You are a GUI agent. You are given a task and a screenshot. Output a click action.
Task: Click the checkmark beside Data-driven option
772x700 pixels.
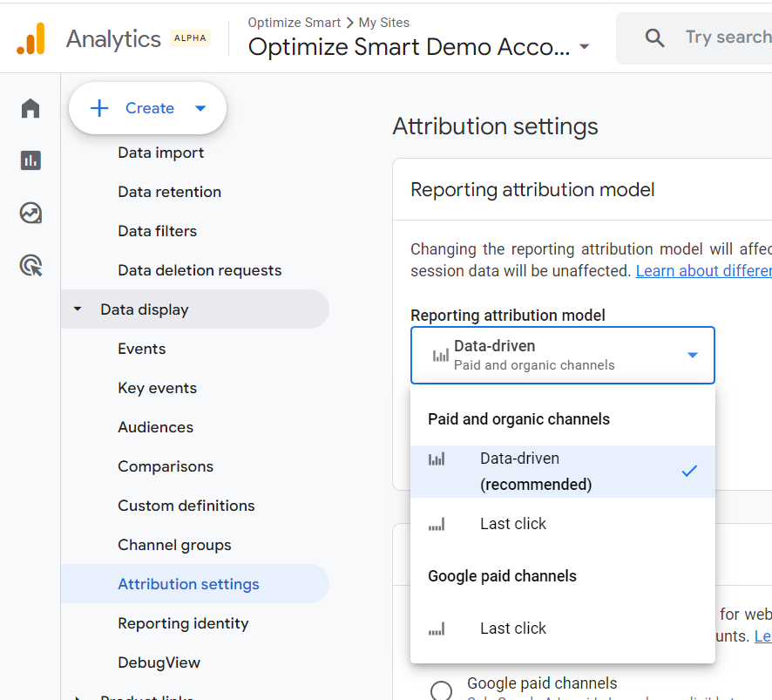(689, 471)
